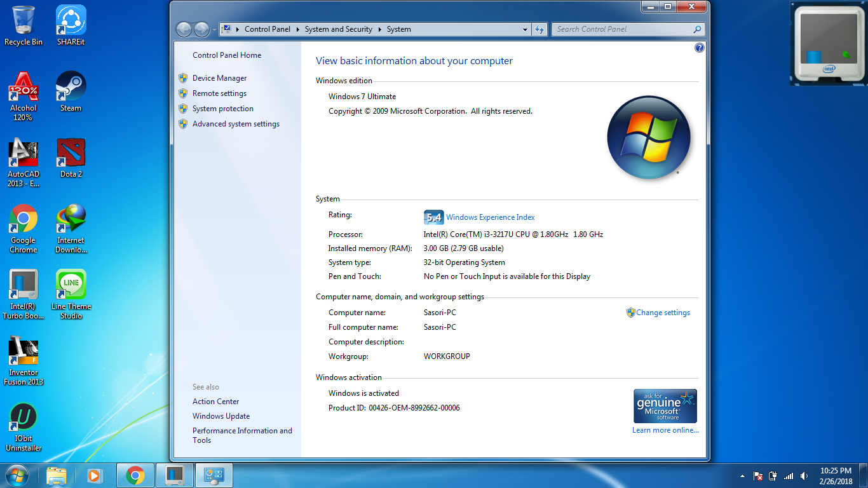Click the ask for genuine Microsoft software logo
The image size is (868, 488).
(x=665, y=405)
